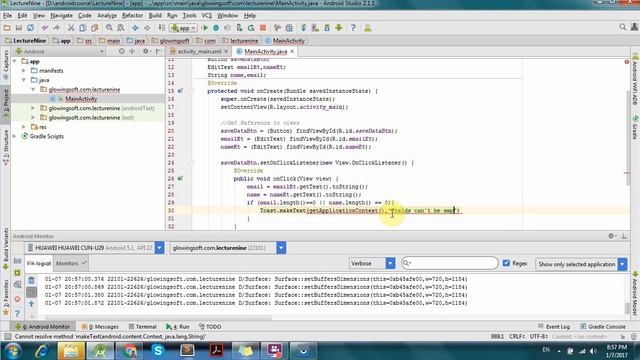Image resolution: width=640 pixels, height=360 pixels.
Task: Click the Android Monitor settings gear icon
Action: tap(611, 236)
